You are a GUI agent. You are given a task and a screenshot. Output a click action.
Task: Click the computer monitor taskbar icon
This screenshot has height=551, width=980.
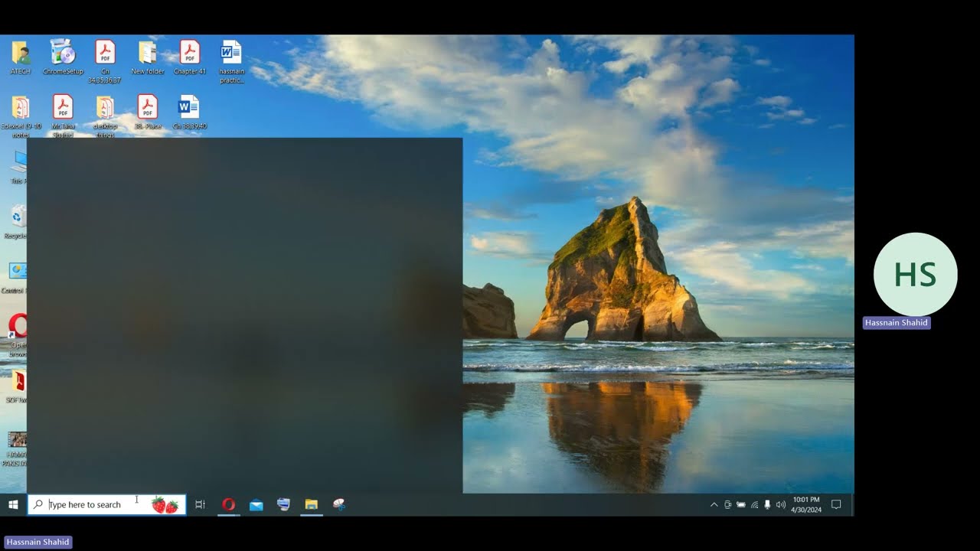click(283, 504)
